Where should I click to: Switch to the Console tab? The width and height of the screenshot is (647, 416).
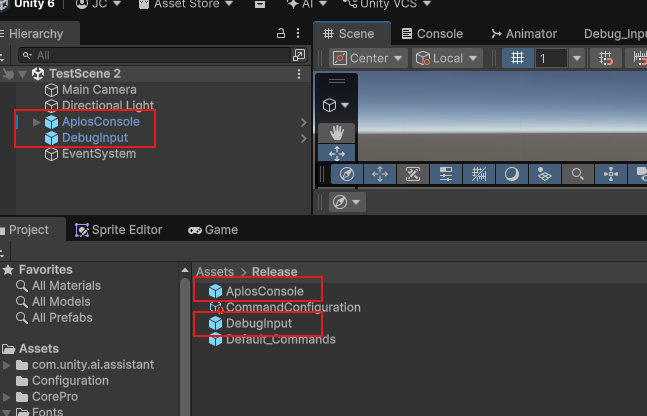(432, 34)
